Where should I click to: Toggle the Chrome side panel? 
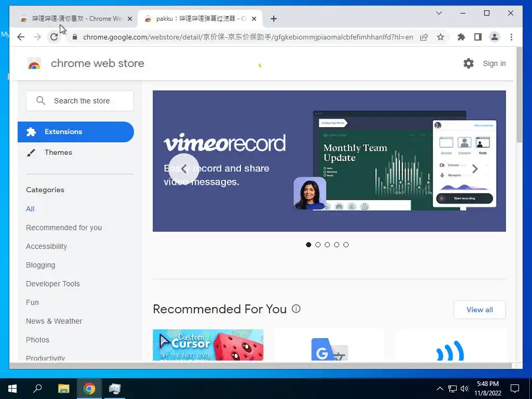(478, 37)
